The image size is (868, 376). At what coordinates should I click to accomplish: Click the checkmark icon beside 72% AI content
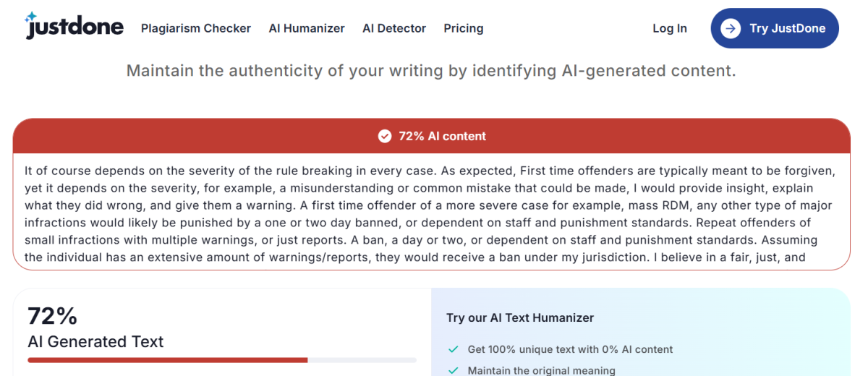point(385,136)
